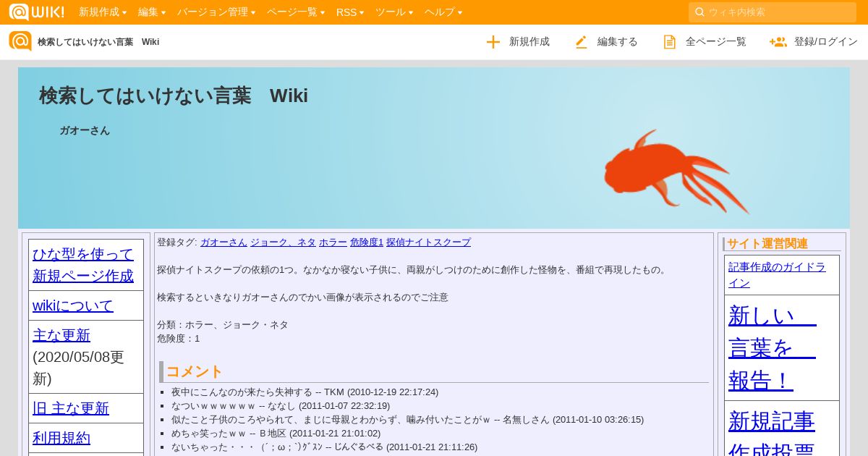Expand the ページ一覧 menu
868x456 pixels.
pyautogui.click(x=296, y=12)
